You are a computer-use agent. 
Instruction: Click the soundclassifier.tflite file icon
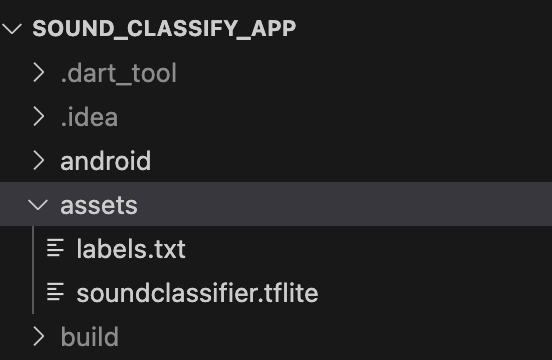click(x=55, y=292)
